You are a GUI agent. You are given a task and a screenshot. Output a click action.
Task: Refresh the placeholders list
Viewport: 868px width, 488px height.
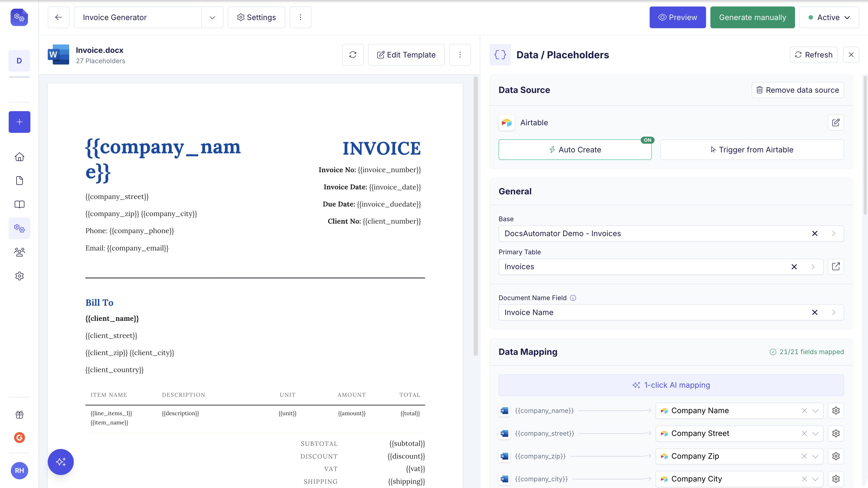click(x=813, y=54)
